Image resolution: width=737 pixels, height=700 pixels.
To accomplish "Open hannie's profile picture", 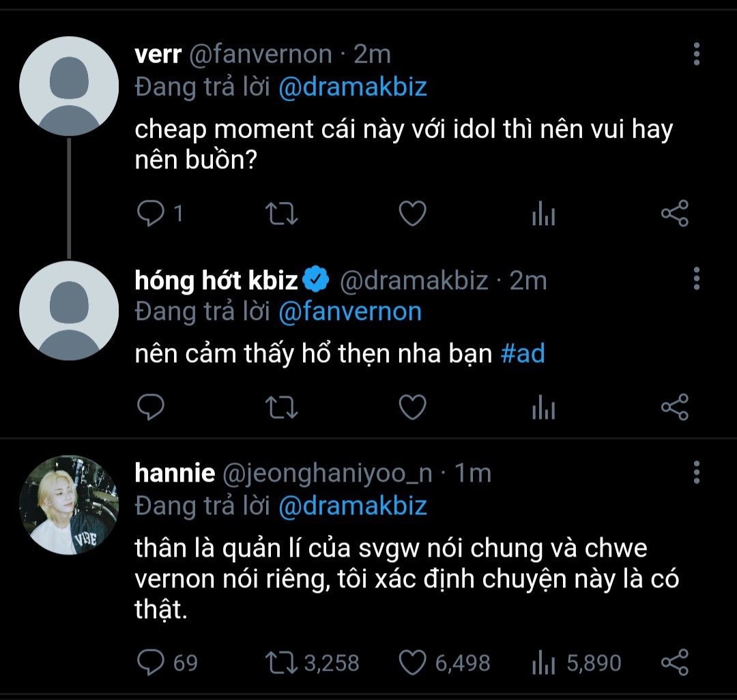I will (68, 505).
